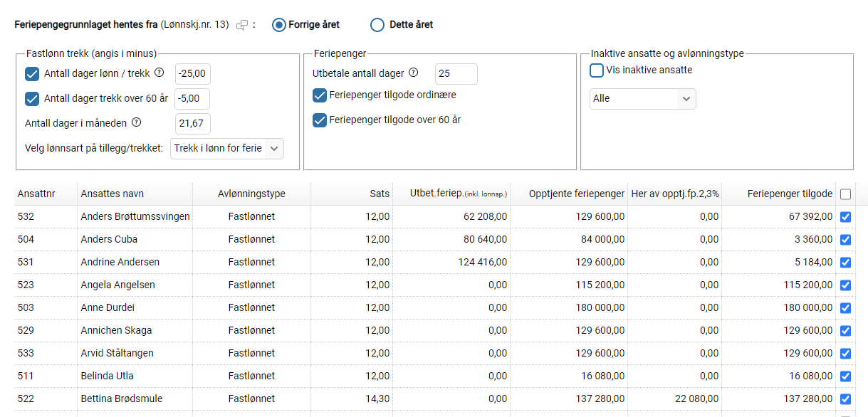Uncheck the row checkbox for Belinda Utla
This screenshot has height=417, width=868.
(x=845, y=376)
